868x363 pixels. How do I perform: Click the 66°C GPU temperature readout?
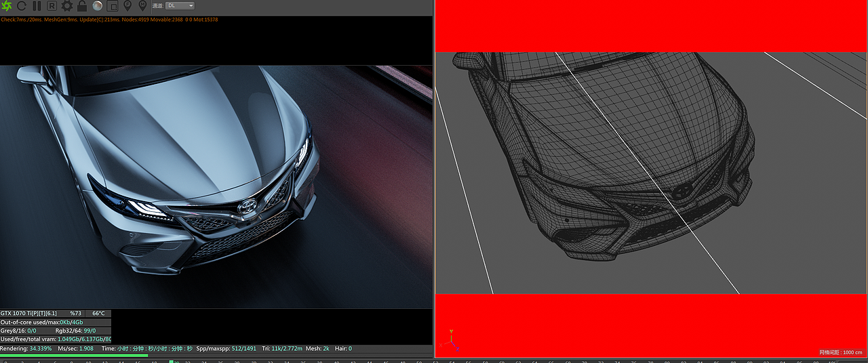point(98,314)
